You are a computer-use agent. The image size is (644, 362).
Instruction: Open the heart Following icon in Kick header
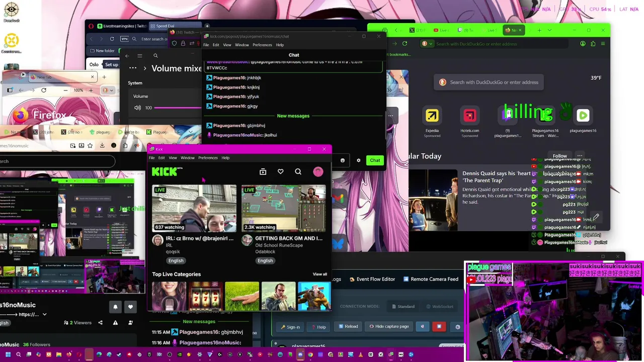281,172
